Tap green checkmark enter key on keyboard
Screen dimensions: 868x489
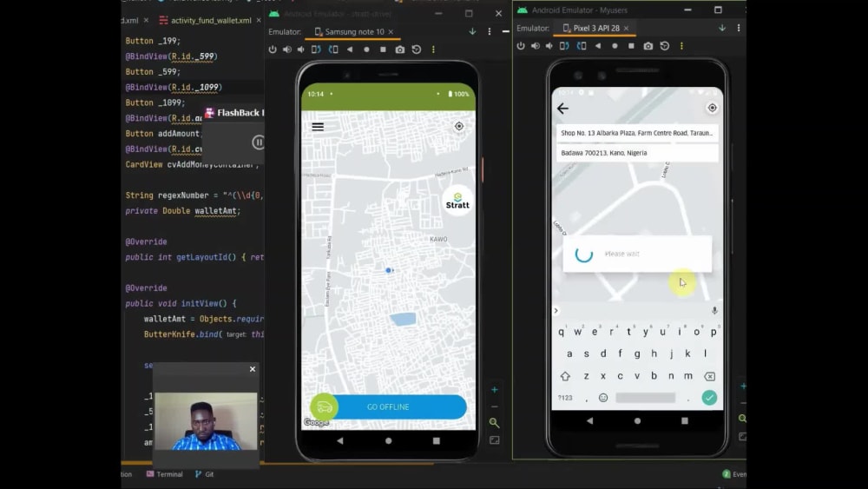tap(709, 398)
